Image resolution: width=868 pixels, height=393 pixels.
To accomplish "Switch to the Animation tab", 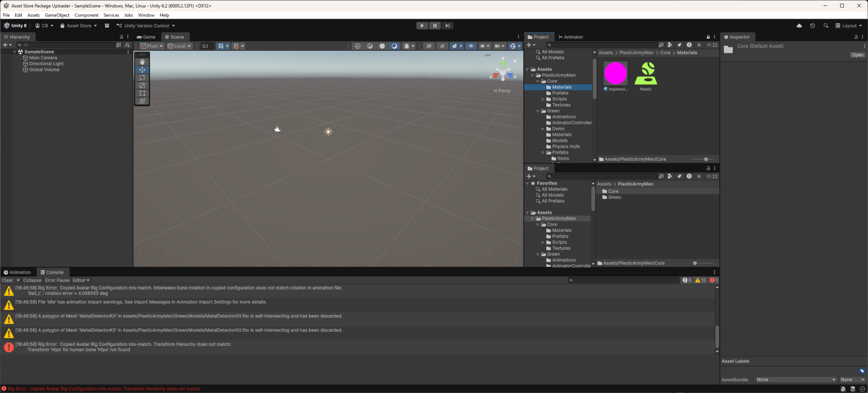I will [17, 272].
